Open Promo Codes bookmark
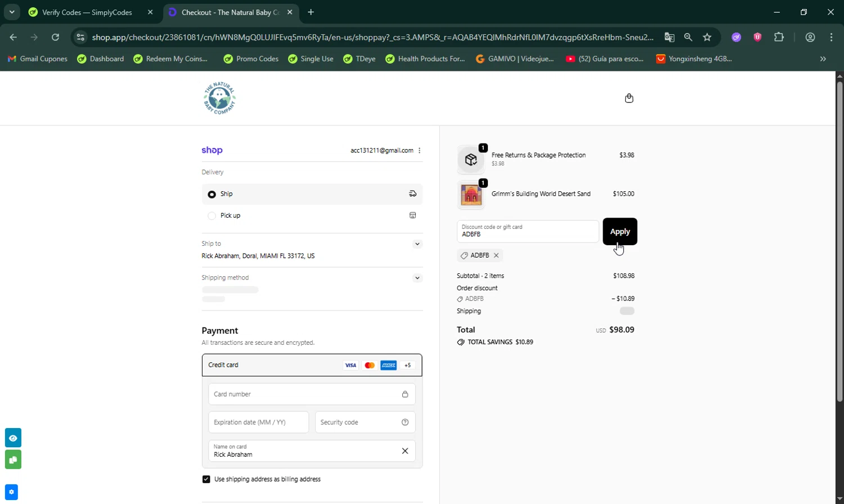 tap(251, 58)
